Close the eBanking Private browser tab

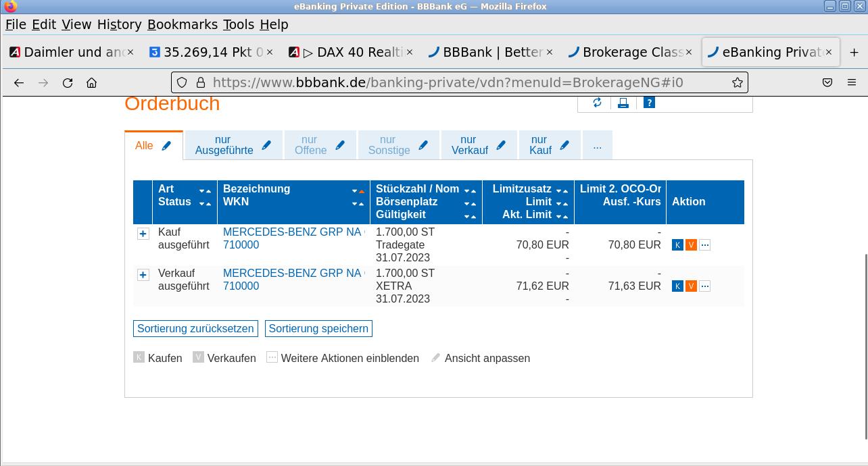pos(829,52)
